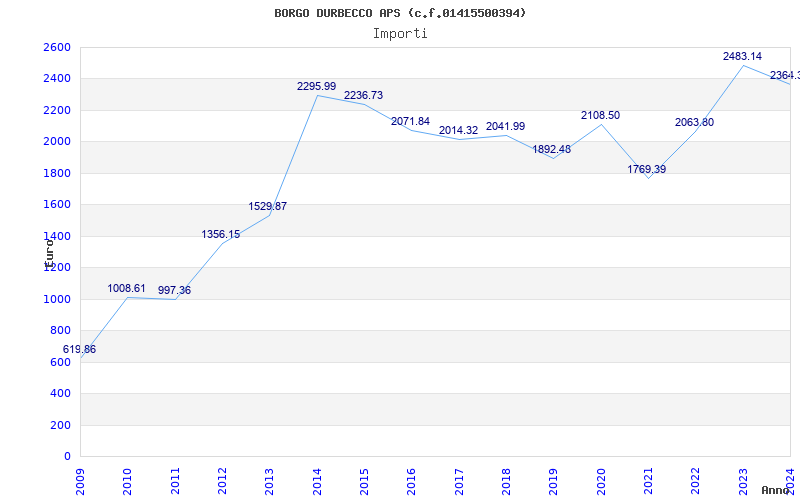This screenshot has height=500, width=800.
Task: Click the 2023 x-axis year label
Action: tap(743, 482)
